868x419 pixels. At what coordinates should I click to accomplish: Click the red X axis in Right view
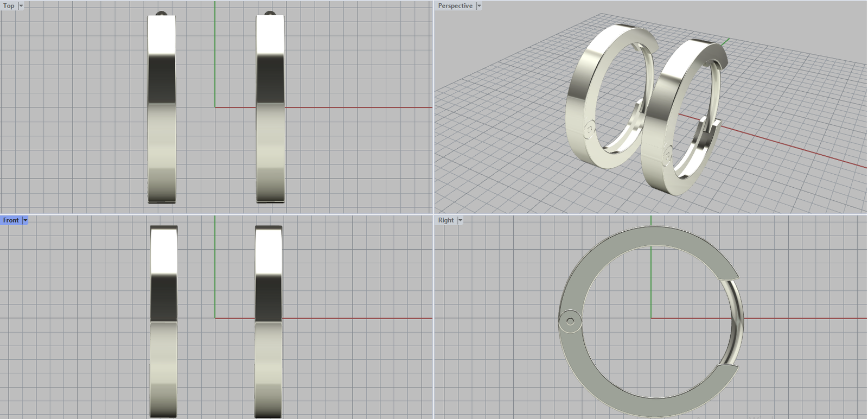pos(803,319)
